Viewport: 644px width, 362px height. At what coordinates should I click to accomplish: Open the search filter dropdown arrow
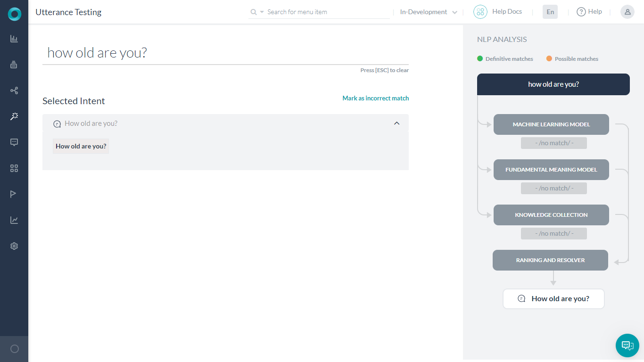click(261, 12)
